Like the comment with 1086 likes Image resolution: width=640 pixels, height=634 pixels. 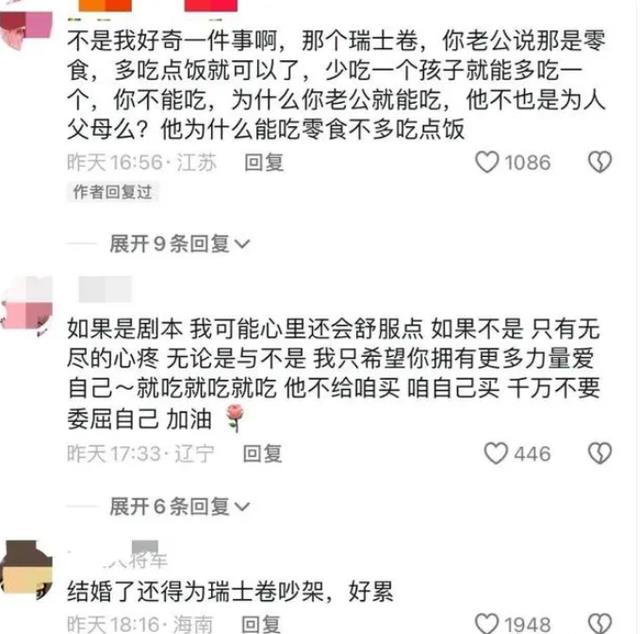coord(487,162)
